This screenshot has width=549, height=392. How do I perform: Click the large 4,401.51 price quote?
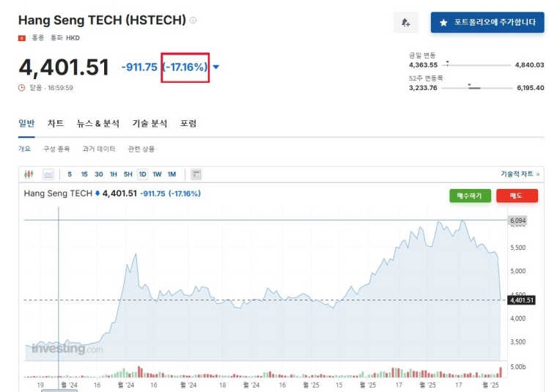[64, 67]
